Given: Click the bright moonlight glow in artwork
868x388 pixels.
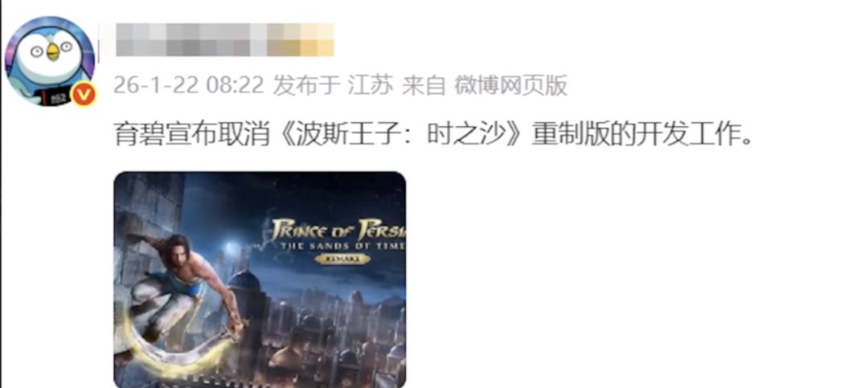Looking at the screenshot, I should coord(234,244).
